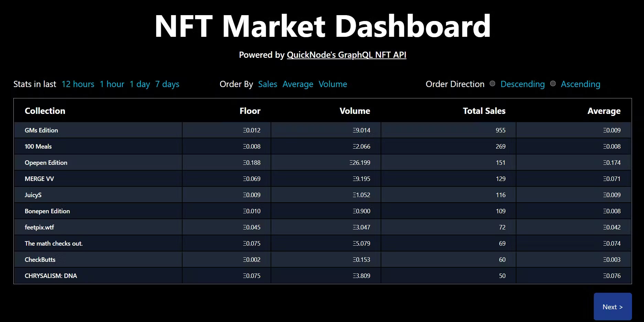Screen dimensions: 644x322
Task: Select the Opepen Edition collection name
Action: (46, 163)
